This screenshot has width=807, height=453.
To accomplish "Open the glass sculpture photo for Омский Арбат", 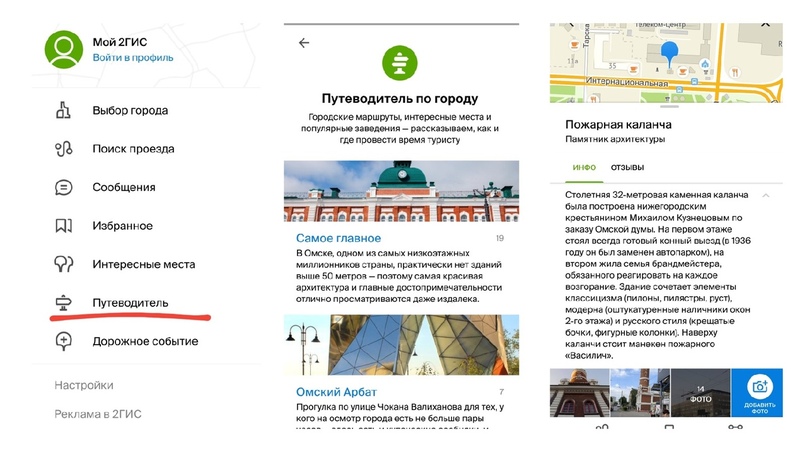I will [401, 345].
